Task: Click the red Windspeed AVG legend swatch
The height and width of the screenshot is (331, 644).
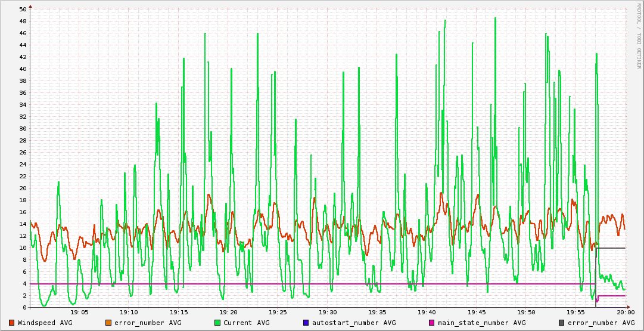Action: (12, 323)
